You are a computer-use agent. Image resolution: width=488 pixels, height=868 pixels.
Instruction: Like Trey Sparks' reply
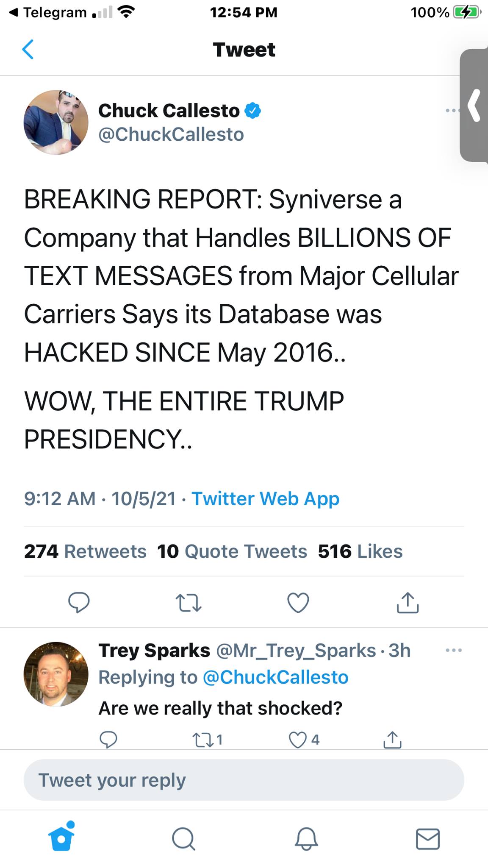coord(297,740)
